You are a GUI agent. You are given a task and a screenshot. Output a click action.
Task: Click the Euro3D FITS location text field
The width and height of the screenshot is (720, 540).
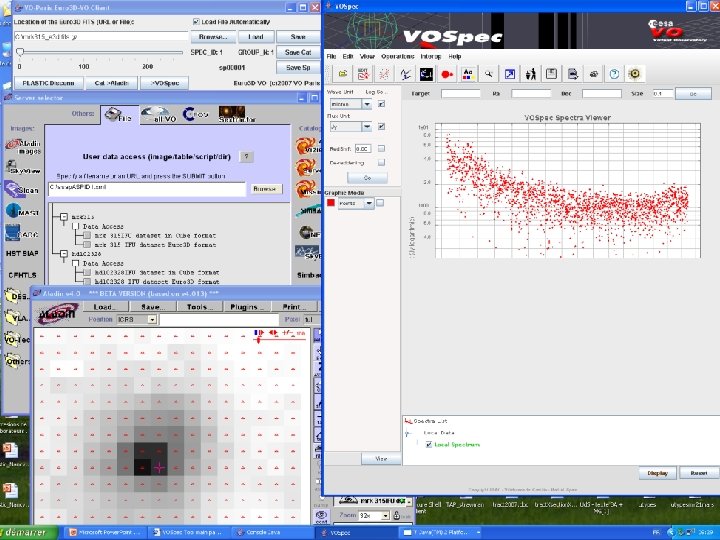coord(101,36)
